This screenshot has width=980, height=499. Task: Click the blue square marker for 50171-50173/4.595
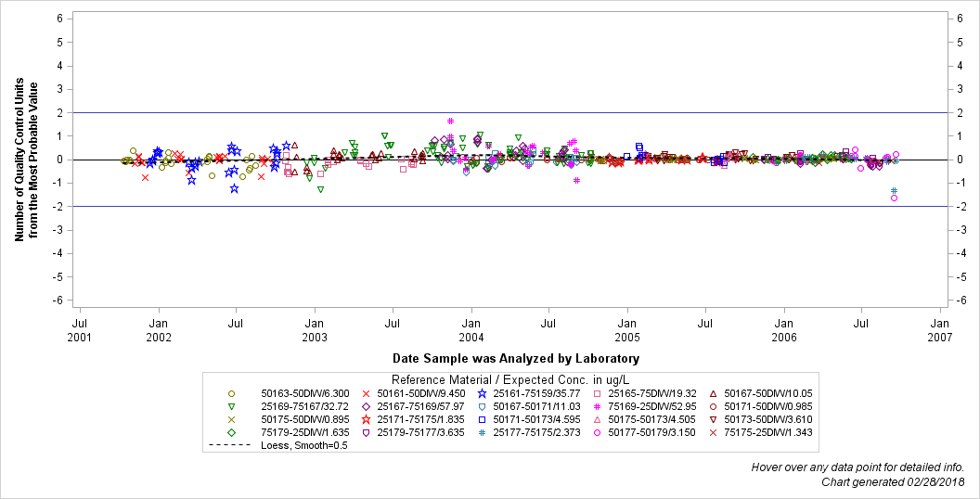482,419
